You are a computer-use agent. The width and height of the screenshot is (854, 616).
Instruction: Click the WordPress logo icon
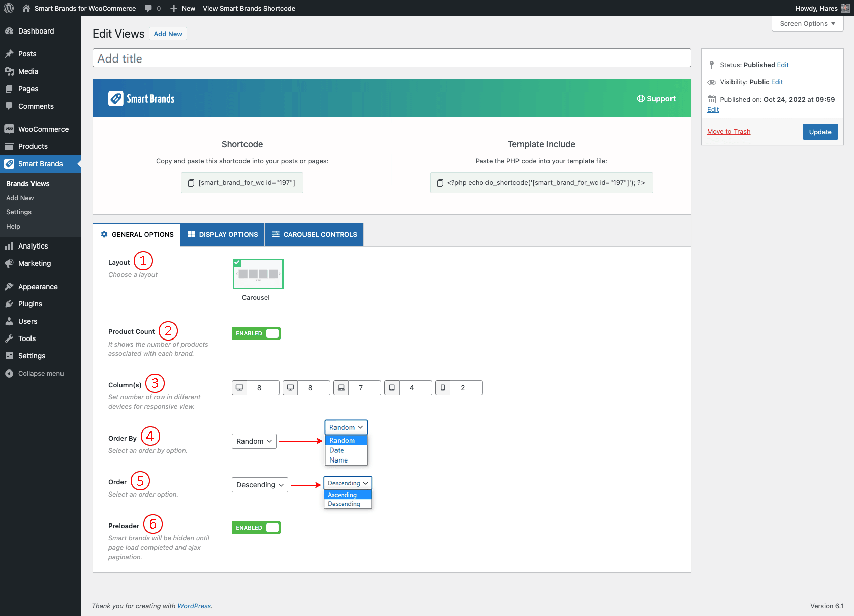click(x=9, y=8)
